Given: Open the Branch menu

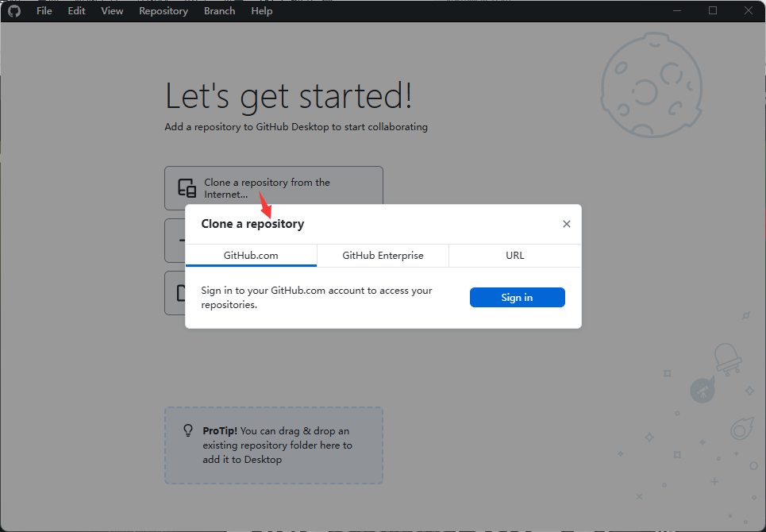Looking at the screenshot, I should click(219, 11).
